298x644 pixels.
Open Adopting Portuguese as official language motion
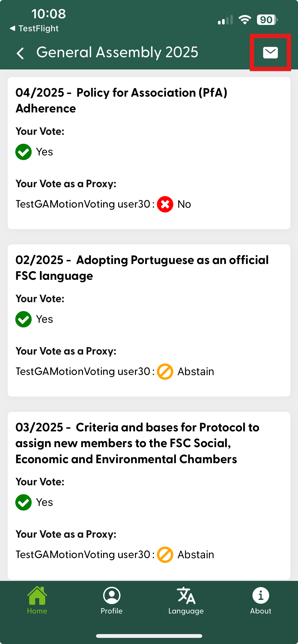142,268
